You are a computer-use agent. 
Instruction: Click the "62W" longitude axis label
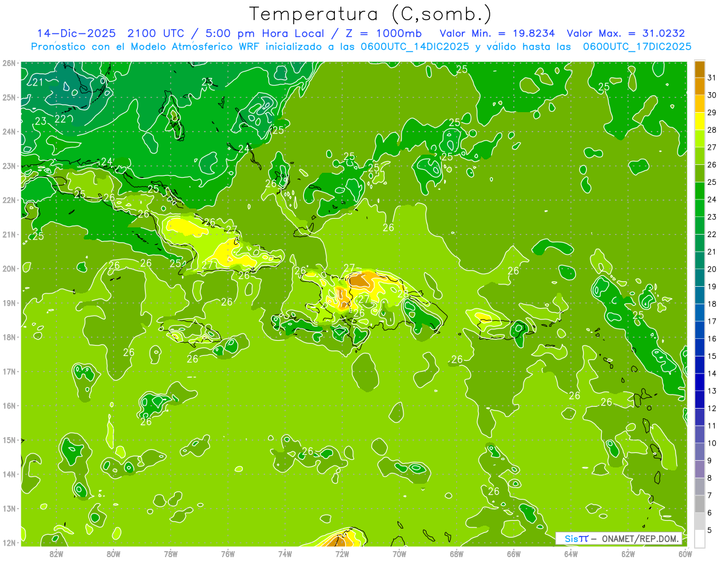click(x=628, y=553)
